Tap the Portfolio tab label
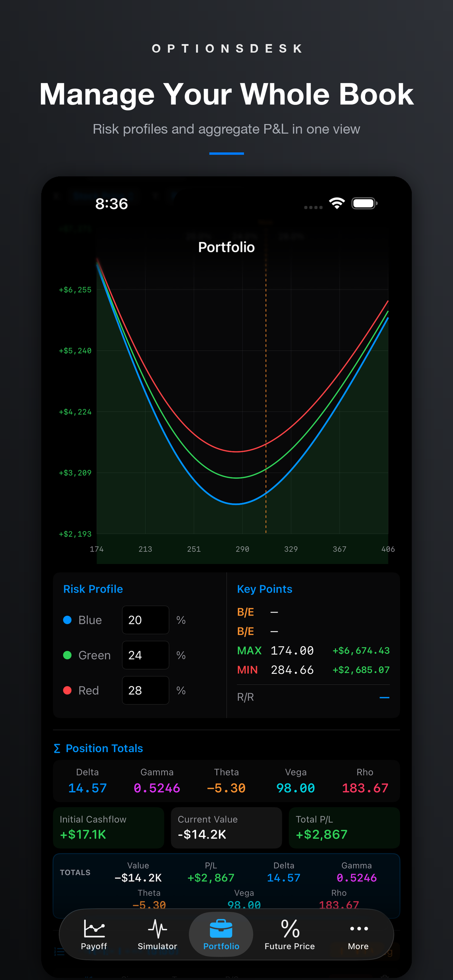Image resolution: width=453 pixels, height=980 pixels. [x=221, y=946]
